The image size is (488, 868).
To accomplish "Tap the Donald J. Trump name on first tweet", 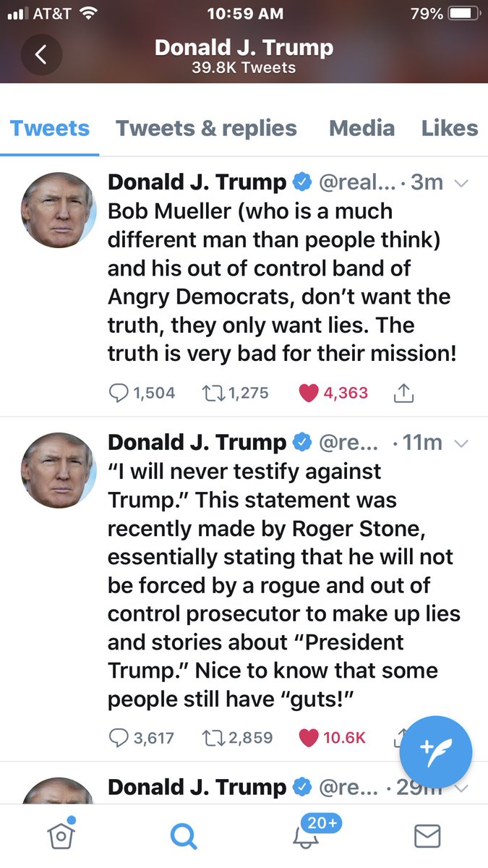I will click(x=197, y=182).
